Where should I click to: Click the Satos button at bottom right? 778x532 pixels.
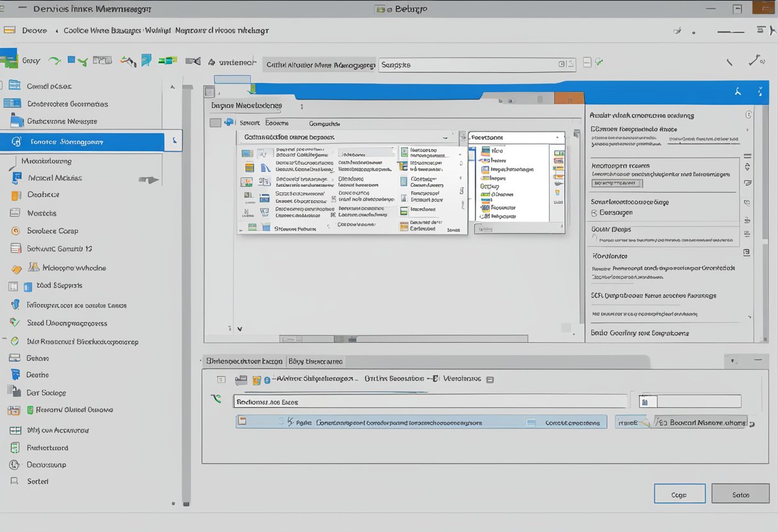[740, 494]
